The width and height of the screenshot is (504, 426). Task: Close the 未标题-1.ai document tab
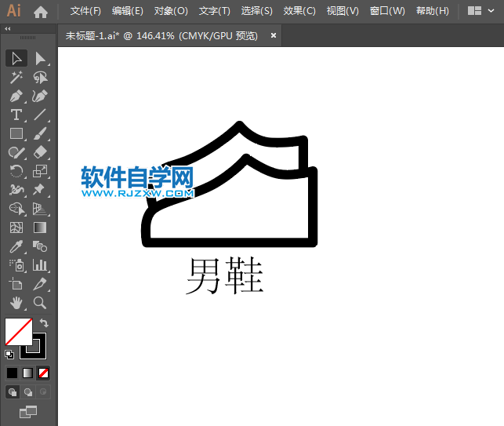[x=274, y=35]
